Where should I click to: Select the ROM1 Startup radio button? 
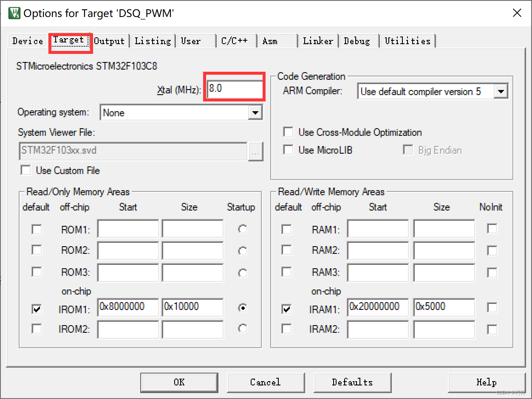coord(243,229)
